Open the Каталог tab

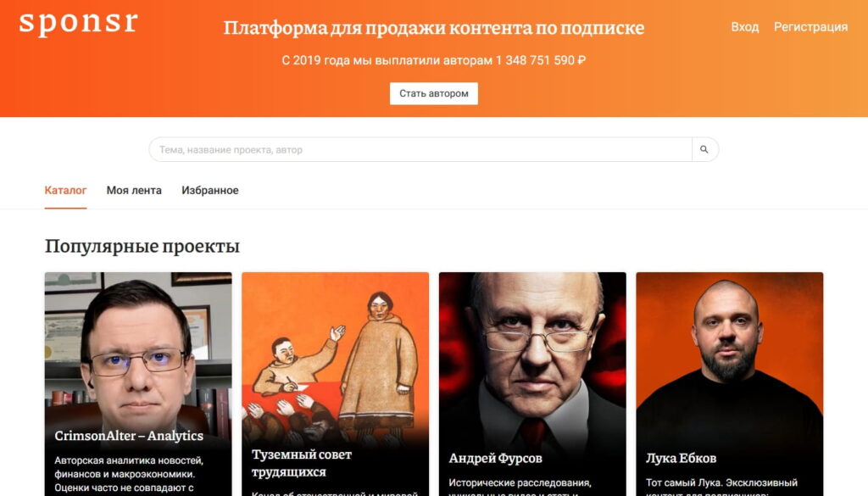[65, 191]
